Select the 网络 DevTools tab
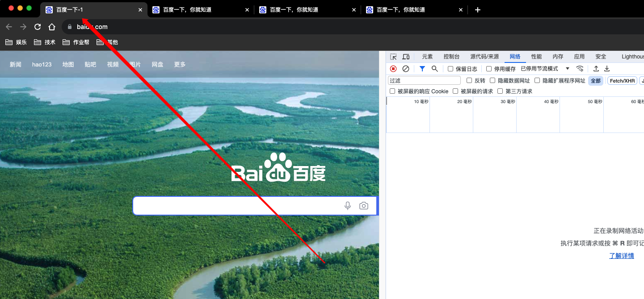 coord(515,57)
